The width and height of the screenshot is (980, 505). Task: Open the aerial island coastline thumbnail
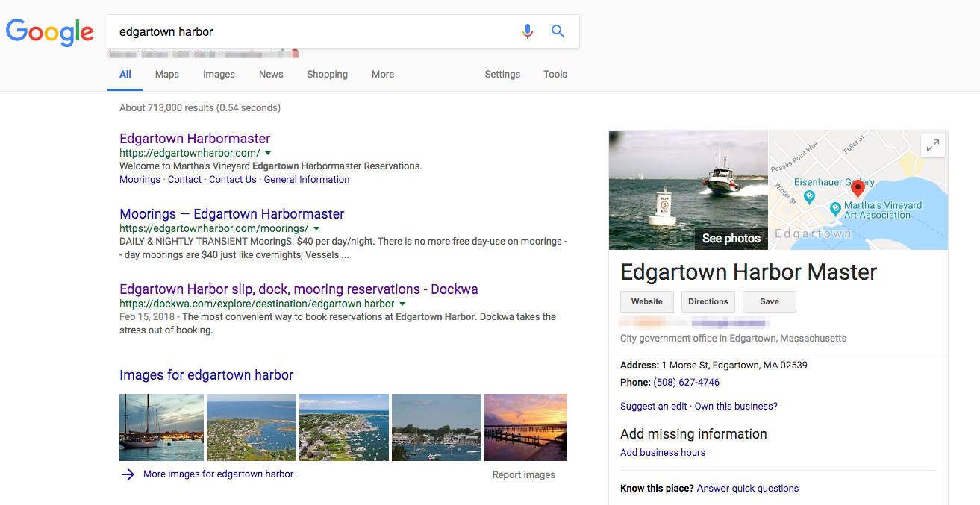click(252, 427)
